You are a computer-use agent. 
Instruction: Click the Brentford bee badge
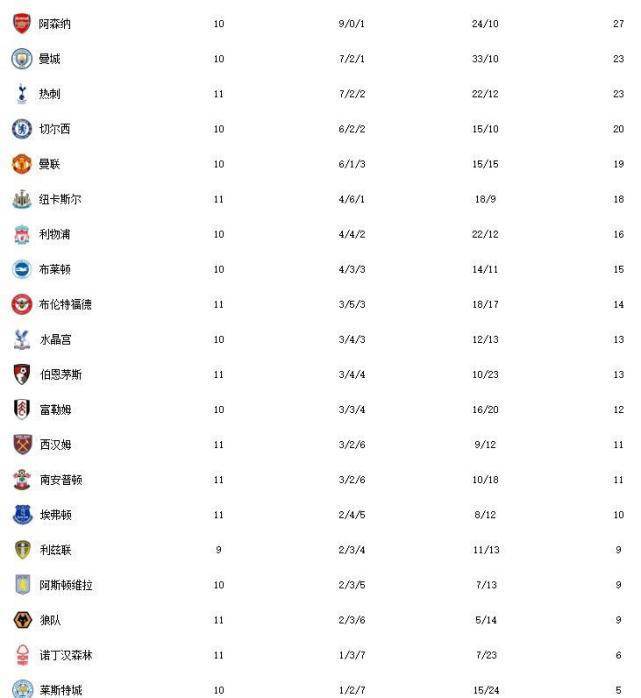coord(21,304)
